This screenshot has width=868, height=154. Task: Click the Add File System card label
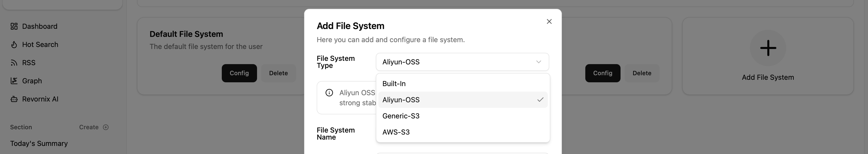pos(768,77)
